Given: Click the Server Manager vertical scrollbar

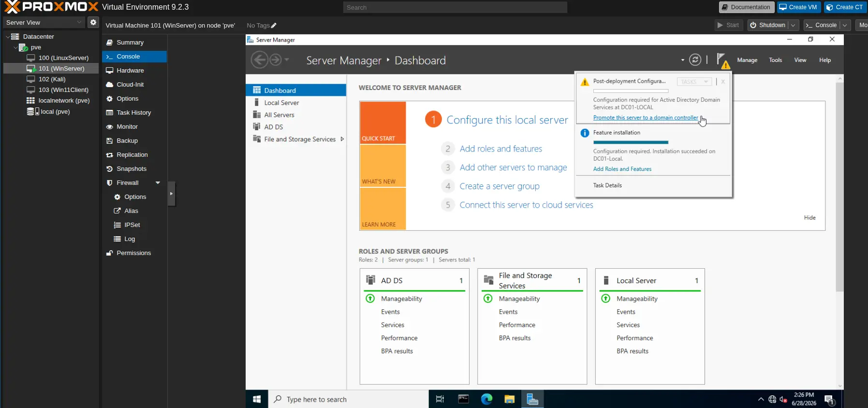Looking at the screenshot, I should tap(839, 187).
